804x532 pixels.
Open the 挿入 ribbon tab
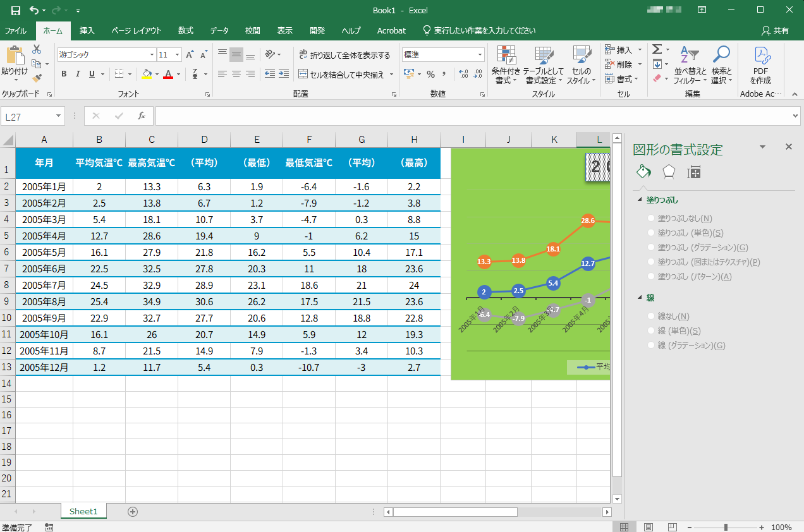coord(87,31)
